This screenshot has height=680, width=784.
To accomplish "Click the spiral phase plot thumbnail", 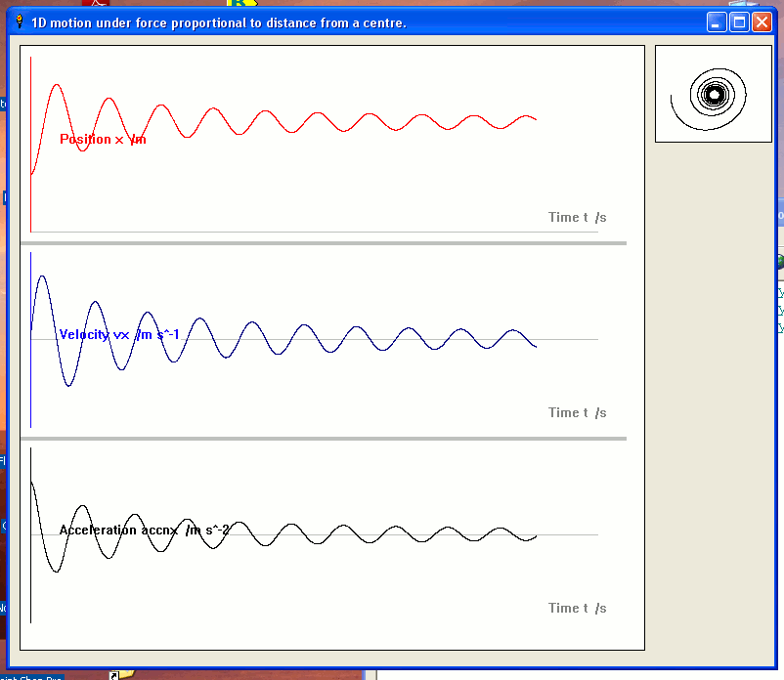I will pyautogui.click(x=713, y=94).
